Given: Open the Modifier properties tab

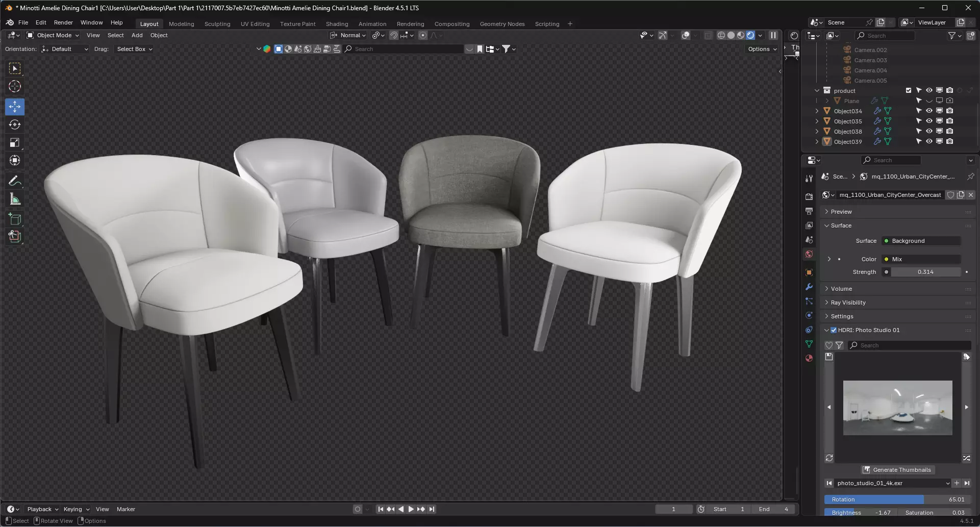Looking at the screenshot, I should (809, 287).
